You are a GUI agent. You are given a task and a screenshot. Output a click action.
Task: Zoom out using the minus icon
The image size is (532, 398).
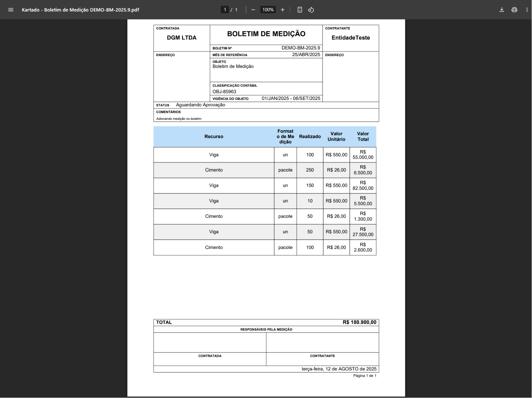[253, 10]
